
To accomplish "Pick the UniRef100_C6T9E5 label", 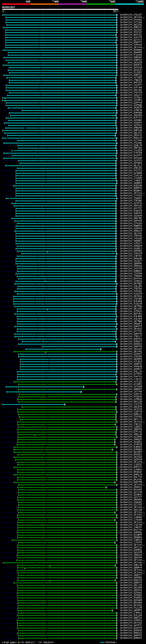I will (x=131, y=77).
